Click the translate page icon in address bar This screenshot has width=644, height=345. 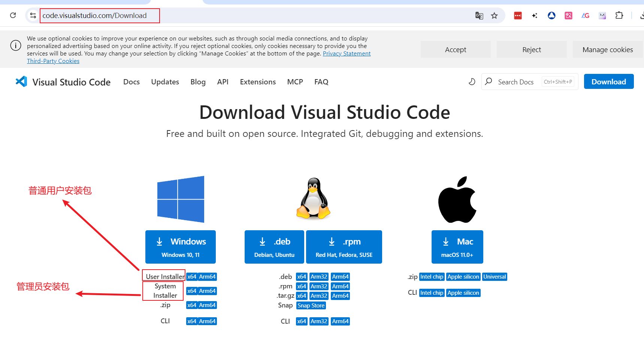[479, 15]
